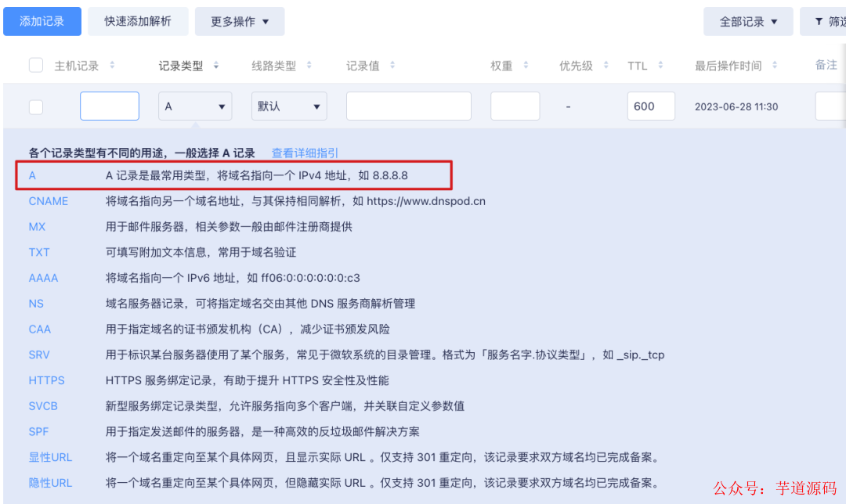Expand the 更多操作 menu
This screenshot has width=846, height=504.
[x=240, y=21]
